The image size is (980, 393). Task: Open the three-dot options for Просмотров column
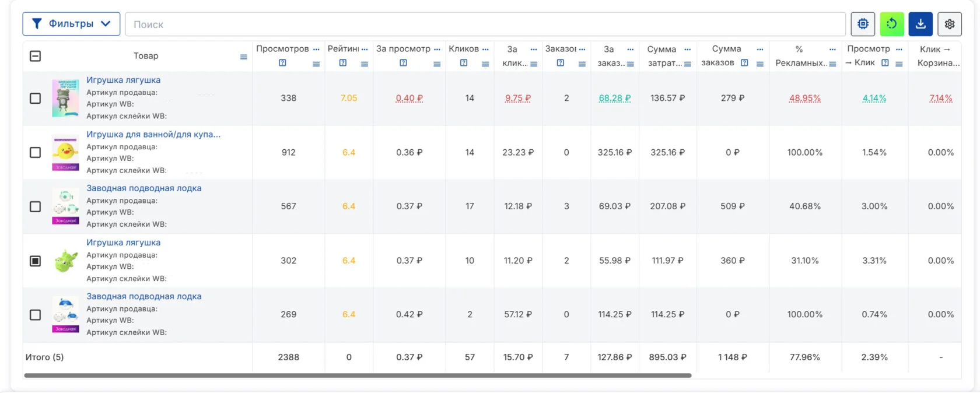coord(316,50)
